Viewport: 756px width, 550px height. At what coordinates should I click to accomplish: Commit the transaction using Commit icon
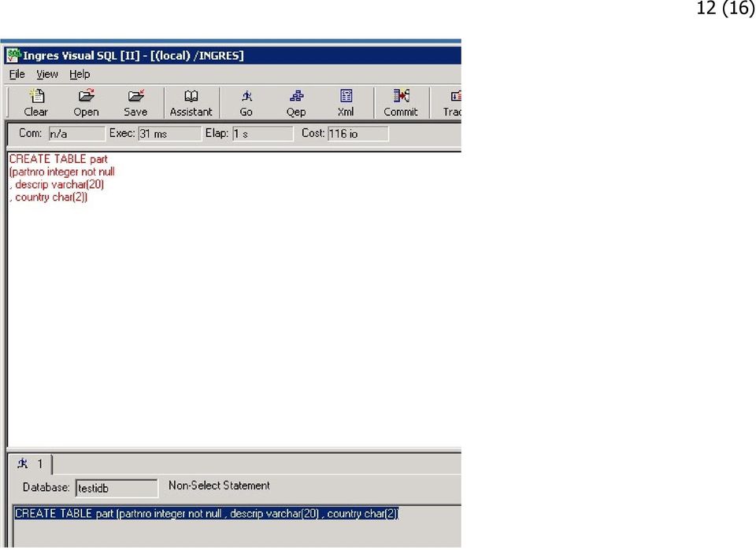(x=401, y=102)
